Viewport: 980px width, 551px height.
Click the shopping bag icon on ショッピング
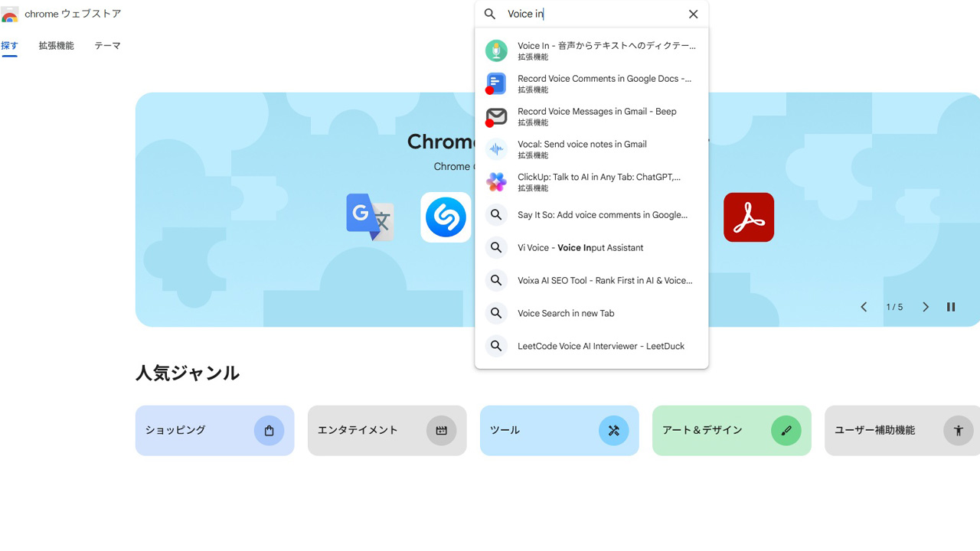click(269, 430)
